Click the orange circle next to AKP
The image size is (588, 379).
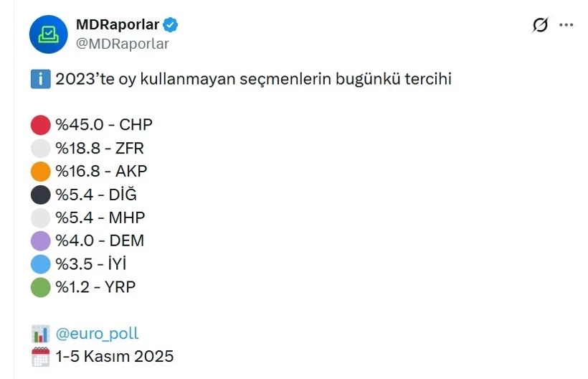pos(41,172)
